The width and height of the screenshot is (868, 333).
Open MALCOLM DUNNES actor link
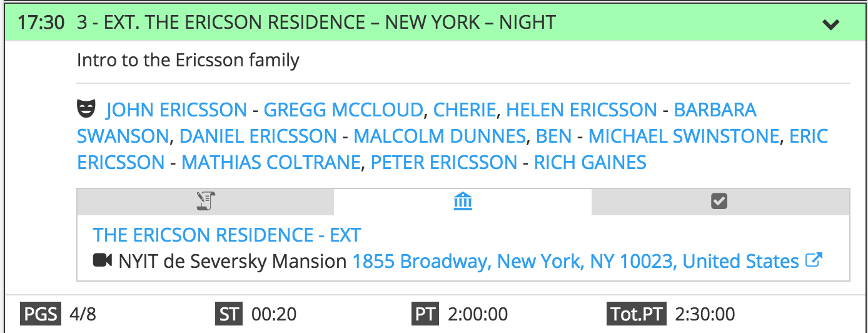point(440,136)
